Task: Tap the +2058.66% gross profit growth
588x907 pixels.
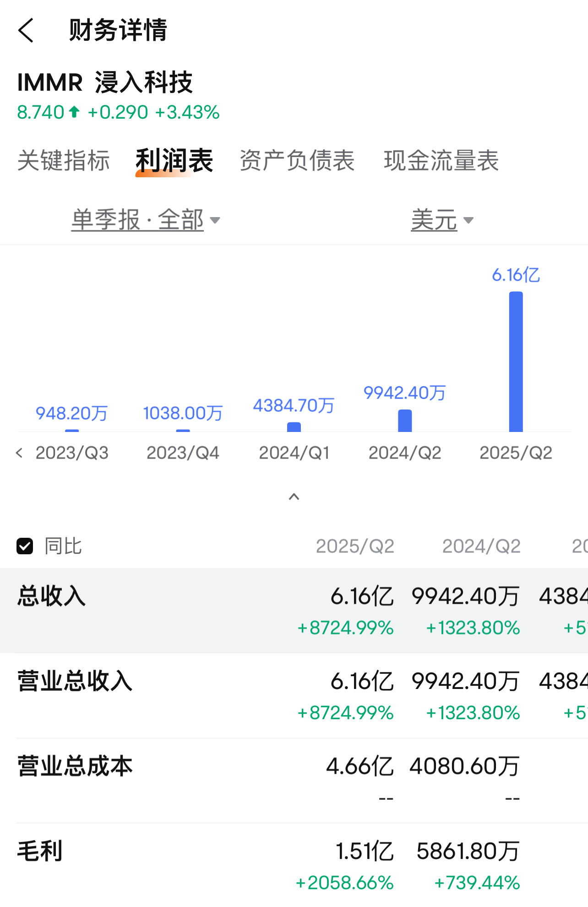Action: pos(344,883)
